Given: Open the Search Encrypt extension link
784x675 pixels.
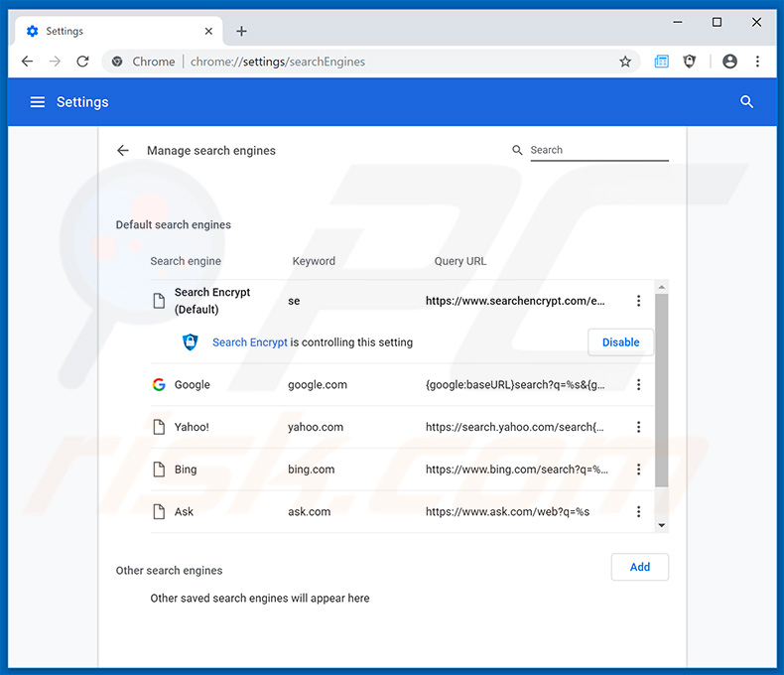Looking at the screenshot, I should tap(249, 342).
